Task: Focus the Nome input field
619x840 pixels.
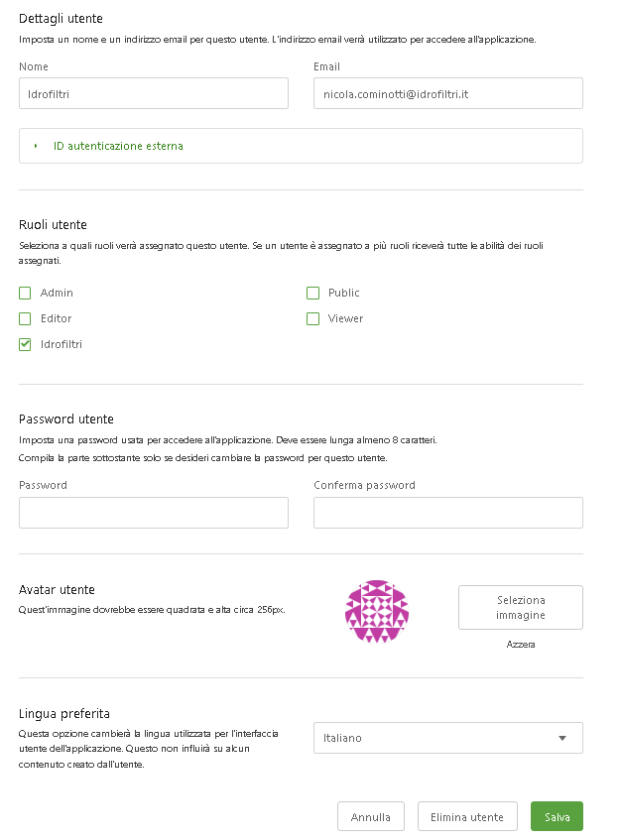Action: coord(154,93)
